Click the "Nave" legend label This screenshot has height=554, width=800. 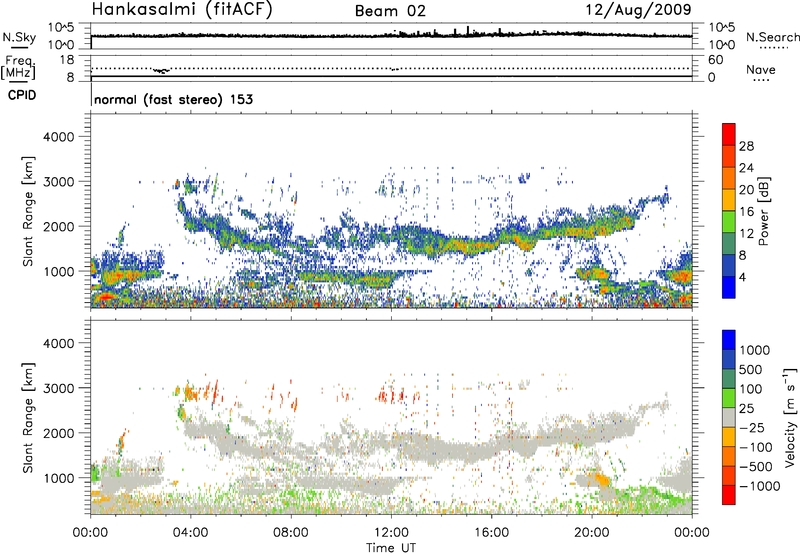[760, 69]
